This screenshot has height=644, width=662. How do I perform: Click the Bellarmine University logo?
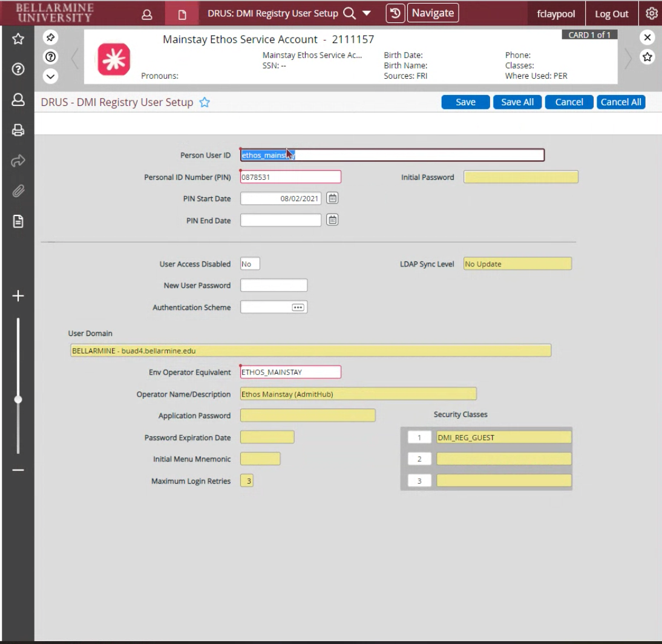(x=54, y=13)
